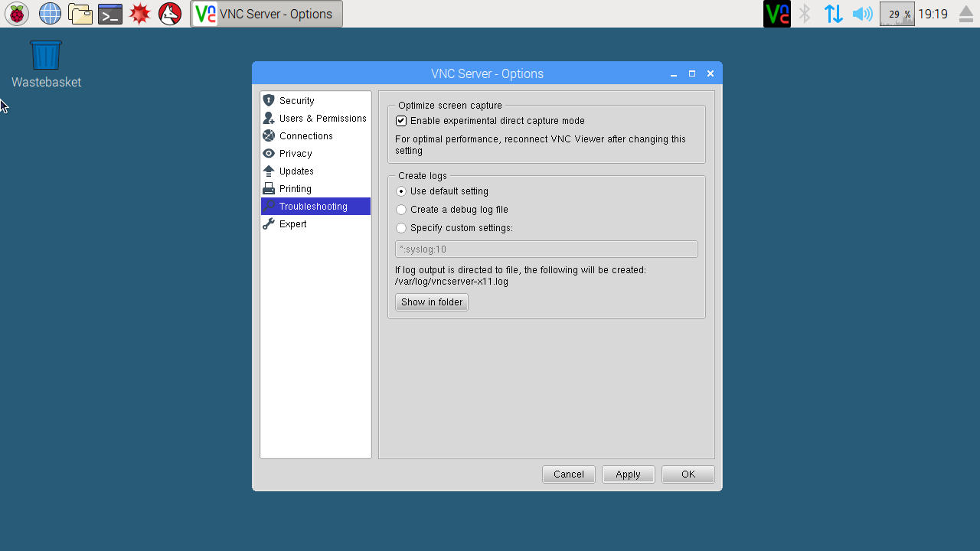Screen dimensions: 980x551
Task: Click the Updates arrow icon
Action: pos(269,171)
